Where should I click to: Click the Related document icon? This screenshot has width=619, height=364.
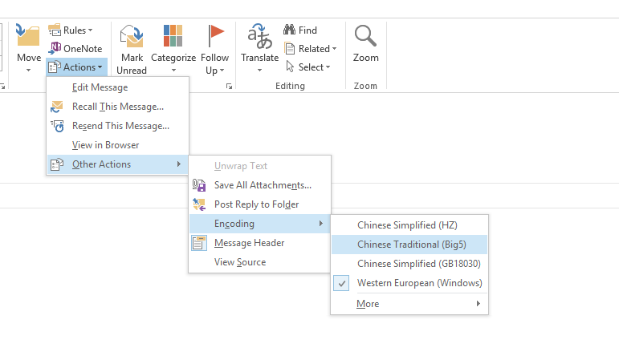[289, 49]
